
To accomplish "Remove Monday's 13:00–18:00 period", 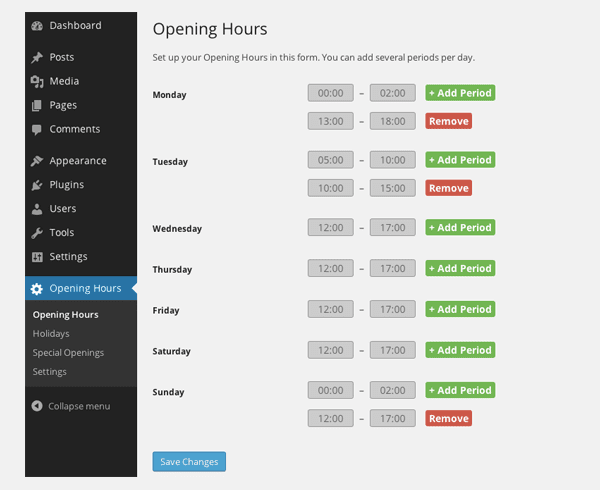I will [x=448, y=121].
